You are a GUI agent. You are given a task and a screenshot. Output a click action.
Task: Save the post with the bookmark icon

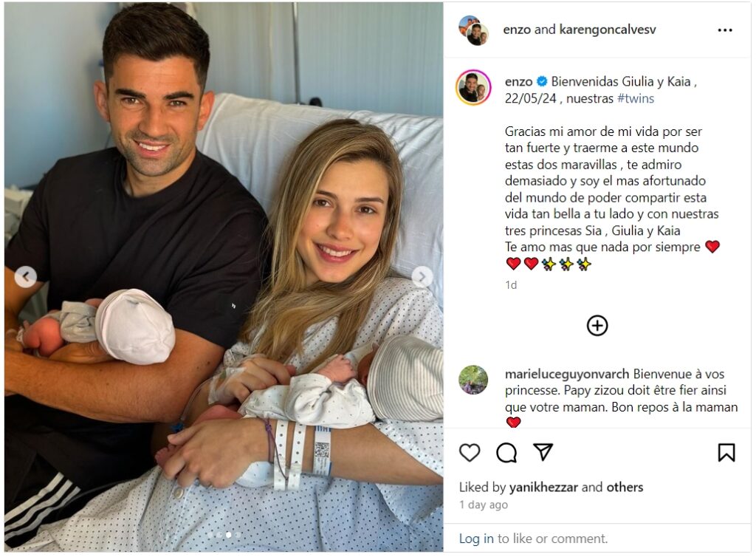point(726,453)
